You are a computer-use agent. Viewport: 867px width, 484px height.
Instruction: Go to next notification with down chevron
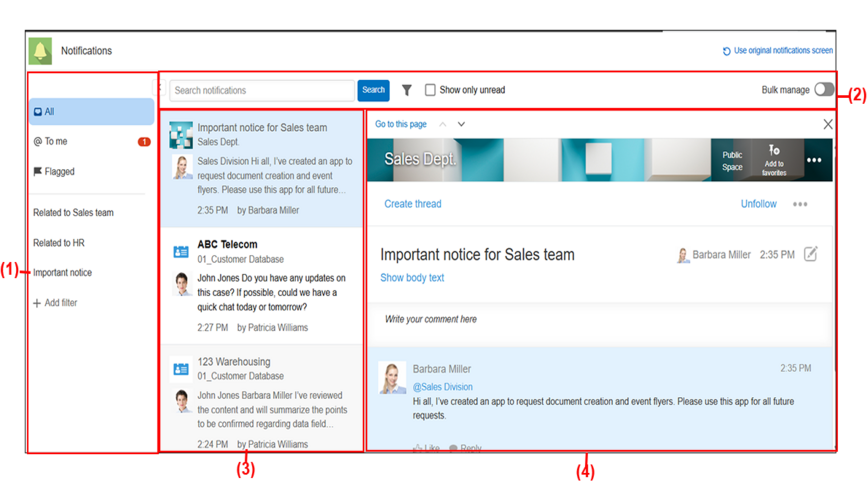pyautogui.click(x=461, y=124)
